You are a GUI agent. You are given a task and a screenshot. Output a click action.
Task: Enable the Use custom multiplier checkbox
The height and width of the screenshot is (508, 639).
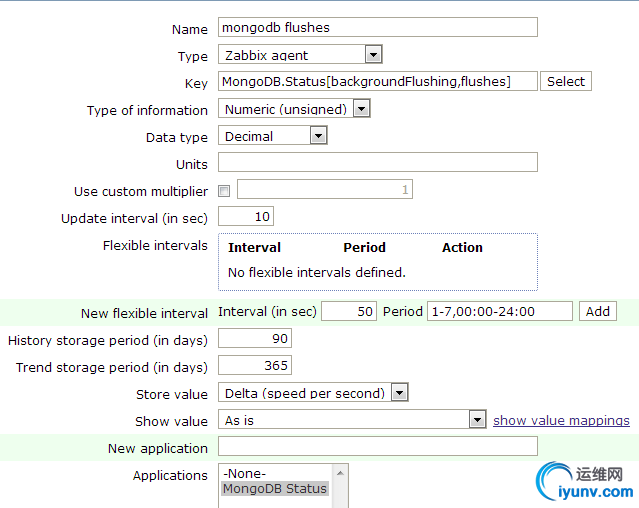pyautogui.click(x=224, y=191)
